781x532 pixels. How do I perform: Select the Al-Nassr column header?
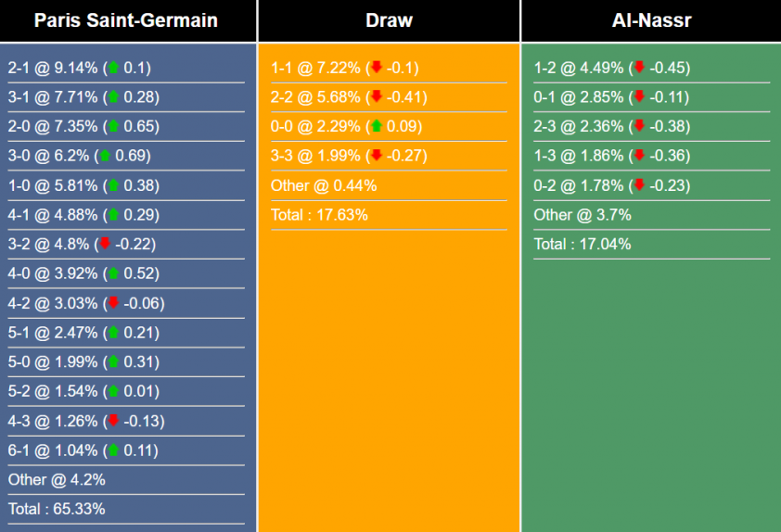pyautogui.click(x=650, y=20)
